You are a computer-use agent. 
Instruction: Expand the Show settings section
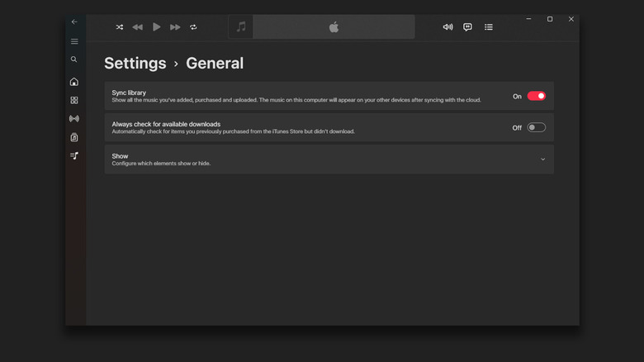(542, 160)
